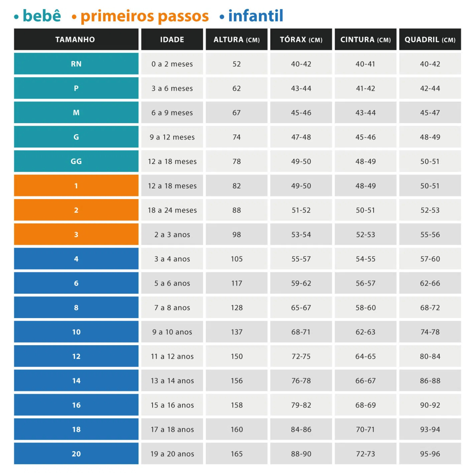Select the teal GG size cell

[x=76, y=161]
